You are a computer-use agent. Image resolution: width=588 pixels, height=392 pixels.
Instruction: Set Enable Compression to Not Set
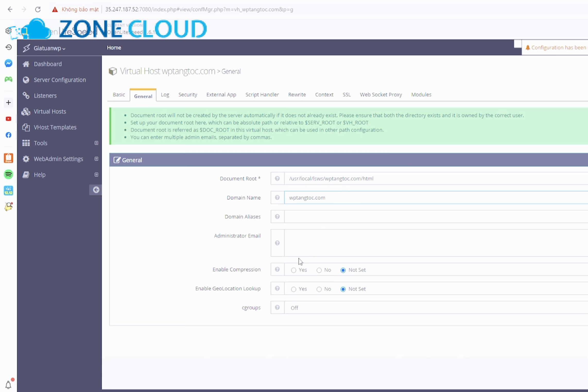343,270
